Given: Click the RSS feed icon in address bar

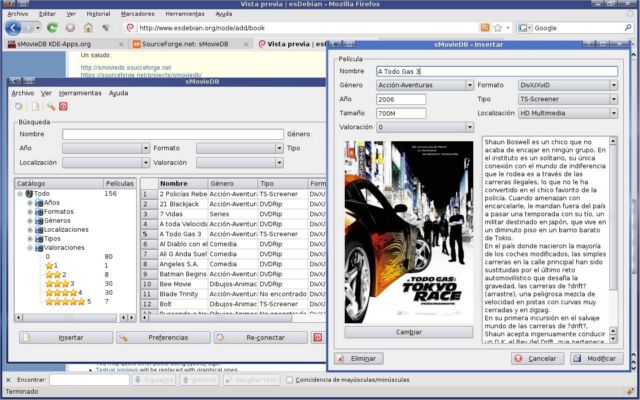Looking at the screenshot, I should click(x=485, y=28).
